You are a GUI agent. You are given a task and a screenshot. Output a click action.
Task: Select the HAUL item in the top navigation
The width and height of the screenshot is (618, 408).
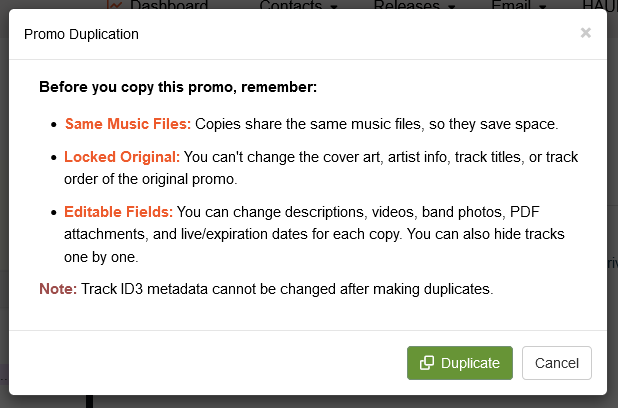pos(598,5)
